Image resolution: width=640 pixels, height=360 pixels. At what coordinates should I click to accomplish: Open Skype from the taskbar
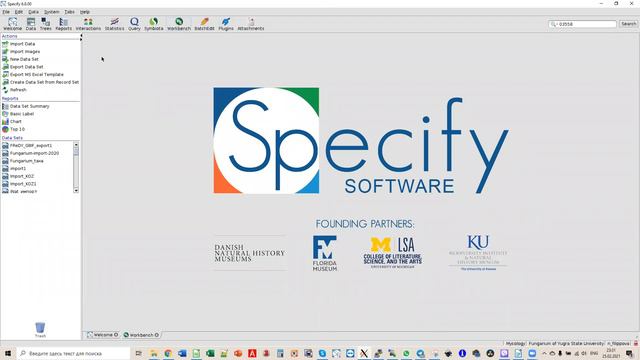click(x=322, y=353)
